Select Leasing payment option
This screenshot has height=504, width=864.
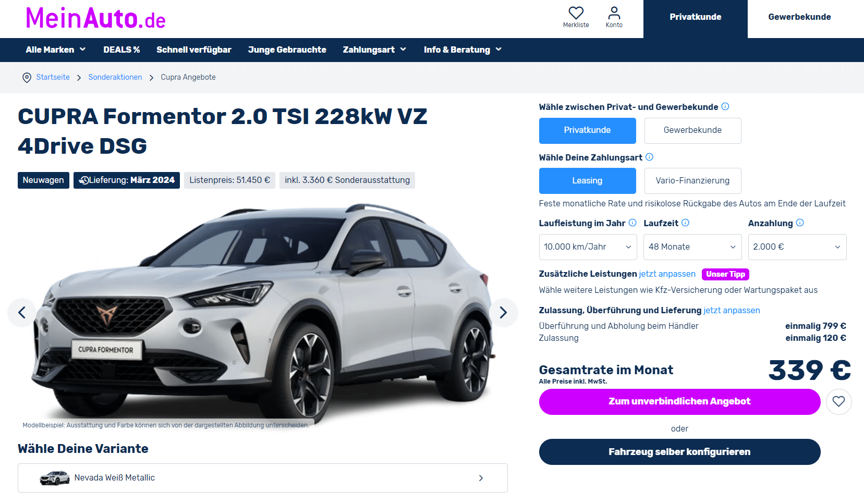[x=587, y=181]
